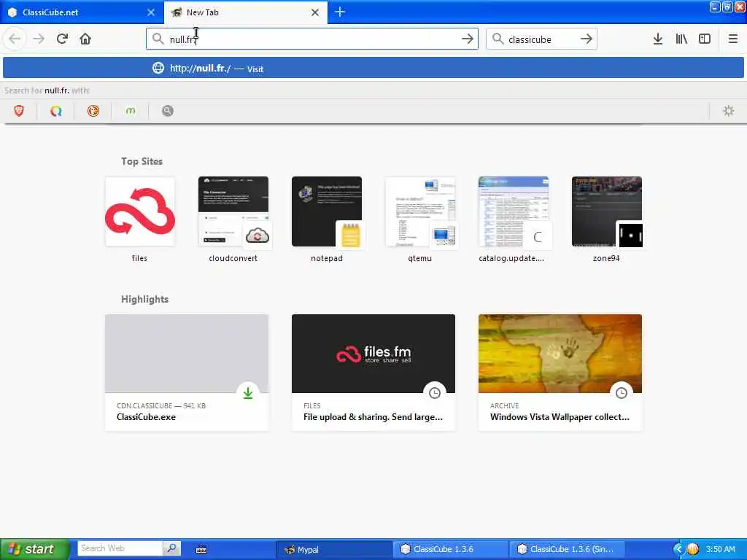Open a new tab with plus button
747x560 pixels.
(340, 12)
